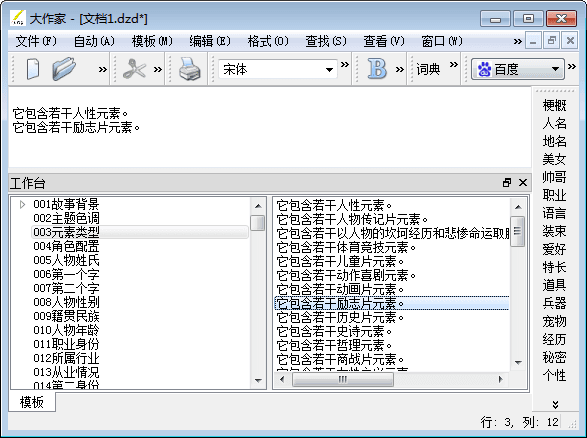The height and width of the screenshot is (438, 587).
Task: Click 地名 in the right sidebar
Action: point(554,141)
